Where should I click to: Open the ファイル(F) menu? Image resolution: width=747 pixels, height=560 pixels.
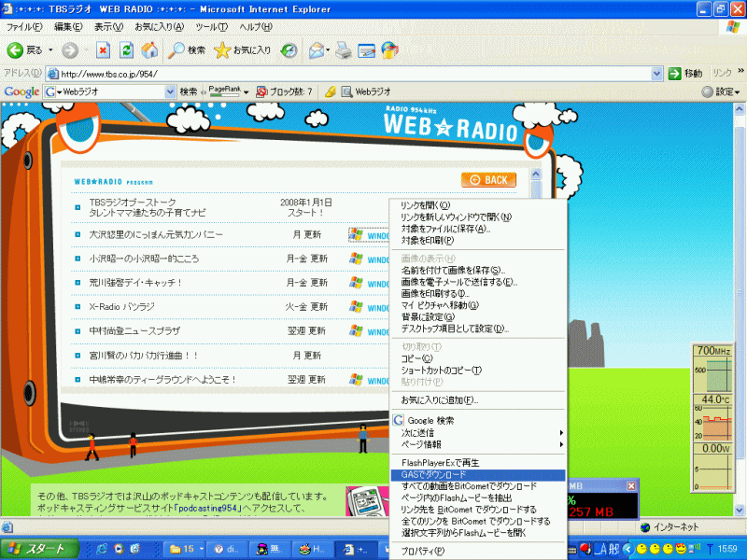(x=24, y=27)
